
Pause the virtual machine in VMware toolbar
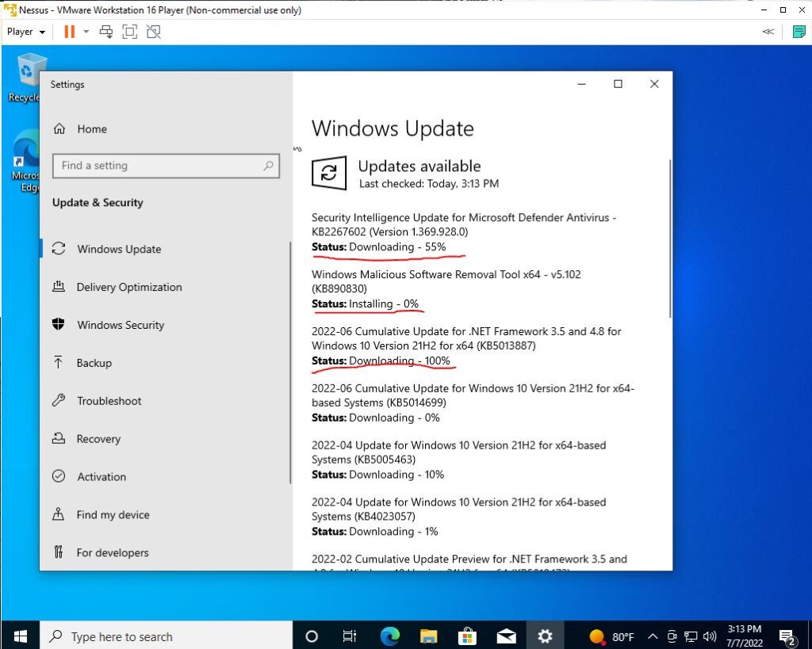(70, 32)
